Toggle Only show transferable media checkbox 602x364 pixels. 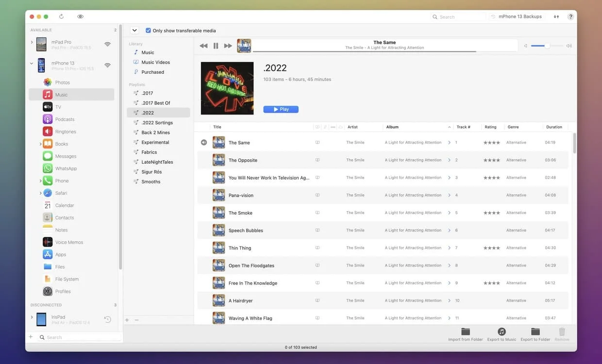coord(148,30)
